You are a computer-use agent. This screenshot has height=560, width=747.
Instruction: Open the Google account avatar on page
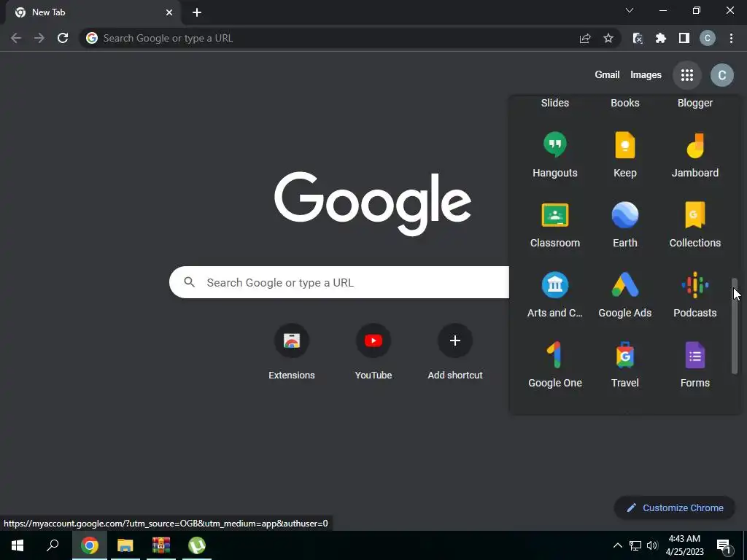click(721, 75)
